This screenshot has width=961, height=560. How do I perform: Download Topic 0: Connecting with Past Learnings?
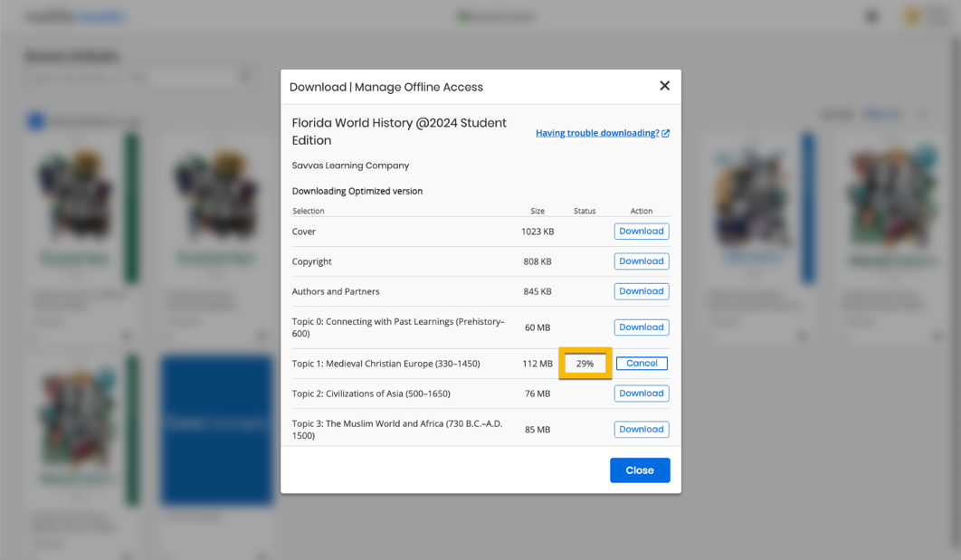[641, 327]
